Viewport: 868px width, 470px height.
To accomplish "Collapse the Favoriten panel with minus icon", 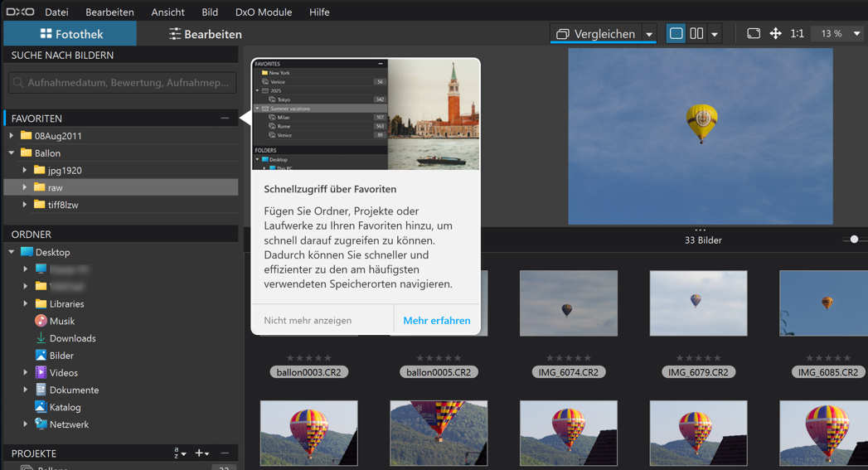I will tap(225, 118).
